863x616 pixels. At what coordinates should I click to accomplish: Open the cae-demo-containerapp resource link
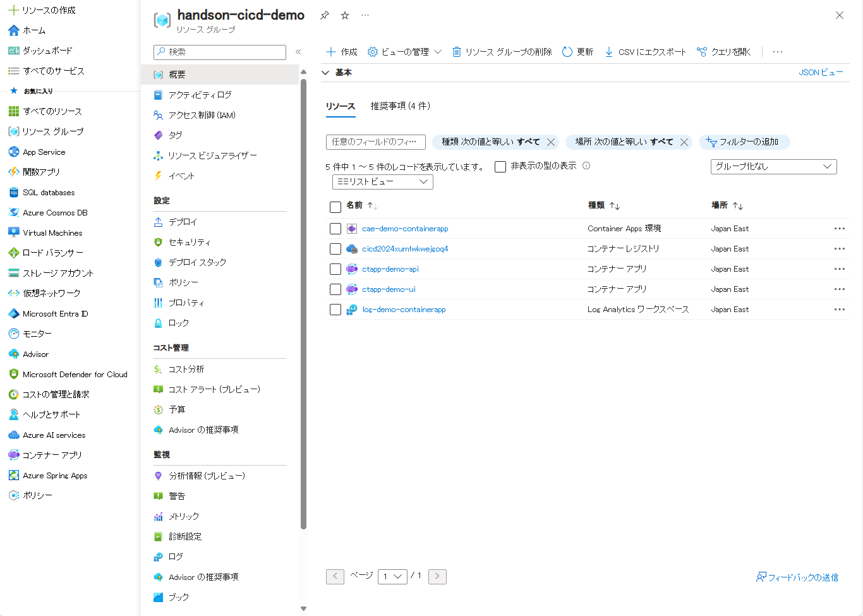[405, 229]
